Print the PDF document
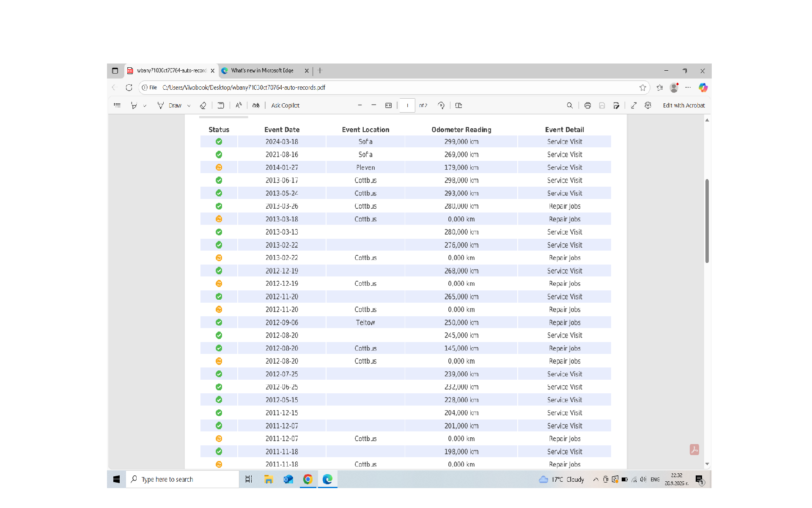812x508 pixels. [x=587, y=105]
